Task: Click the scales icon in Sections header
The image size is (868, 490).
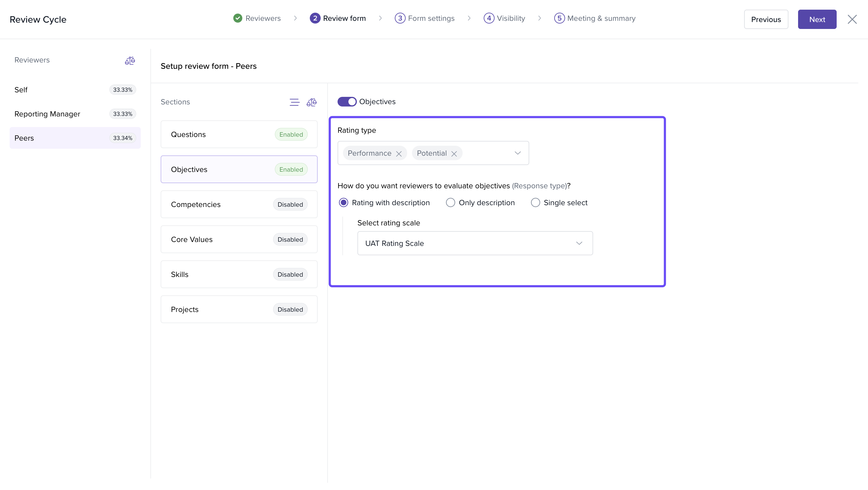Action: (311, 102)
